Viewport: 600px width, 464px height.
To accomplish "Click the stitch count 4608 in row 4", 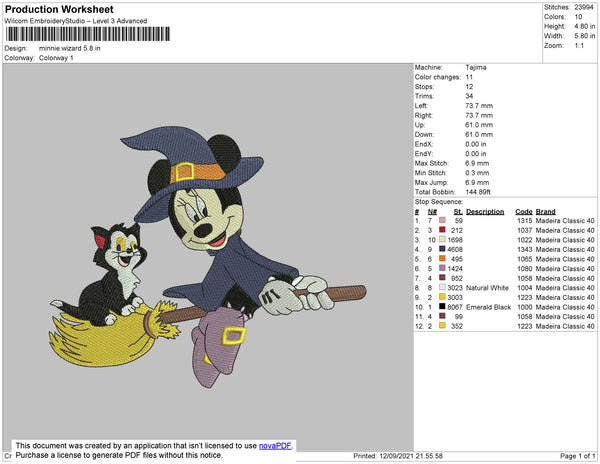I will coord(455,249).
